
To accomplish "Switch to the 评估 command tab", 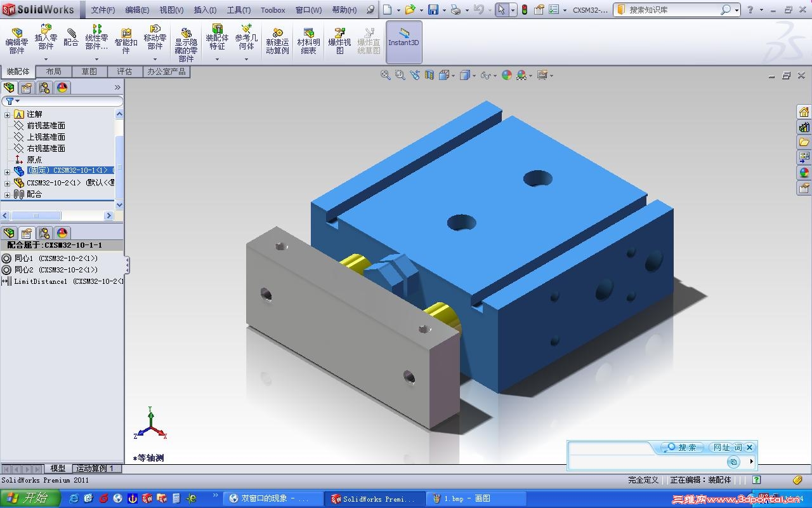I will point(125,72).
